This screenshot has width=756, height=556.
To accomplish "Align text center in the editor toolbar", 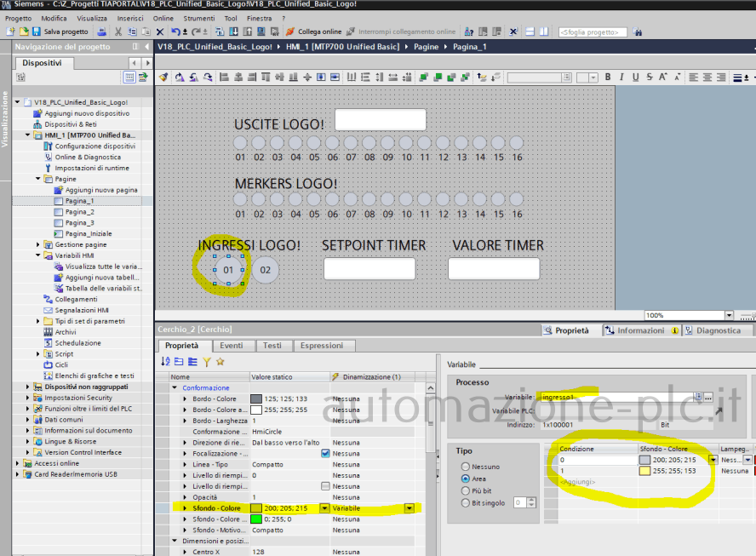I will (707, 77).
